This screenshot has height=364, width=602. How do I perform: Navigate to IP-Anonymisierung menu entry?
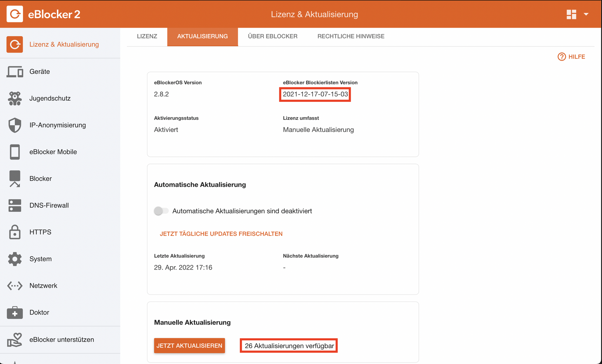[x=58, y=125]
